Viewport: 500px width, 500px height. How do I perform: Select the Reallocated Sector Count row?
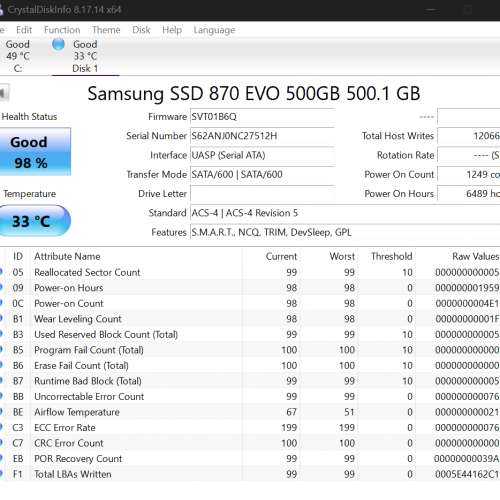point(250,272)
